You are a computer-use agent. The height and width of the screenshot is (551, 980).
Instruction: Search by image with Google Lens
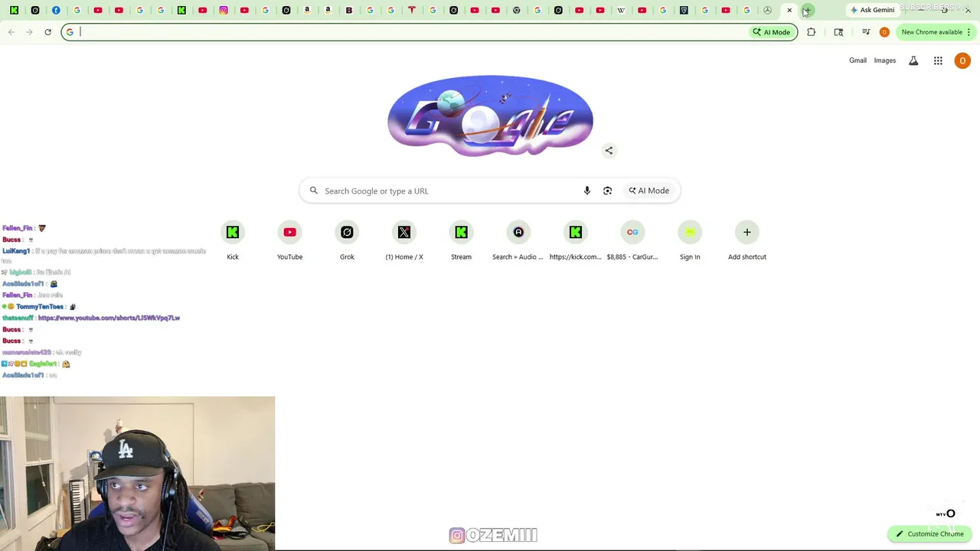point(607,191)
